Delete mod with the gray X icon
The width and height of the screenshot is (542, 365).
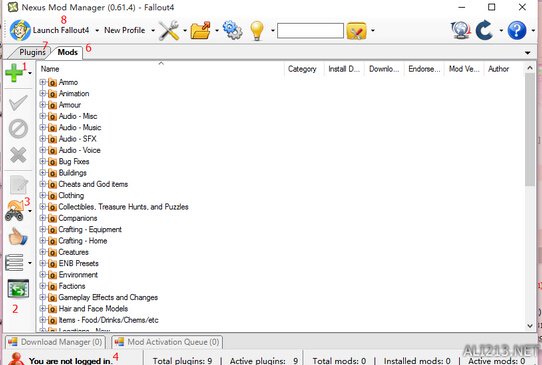click(x=18, y=155)
